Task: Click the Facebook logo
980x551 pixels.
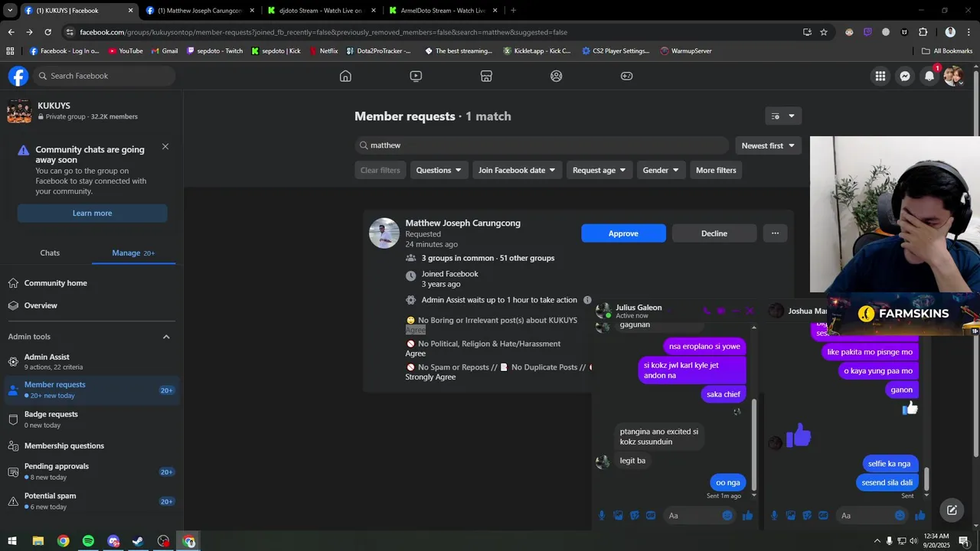Action: tap(18, 76)
